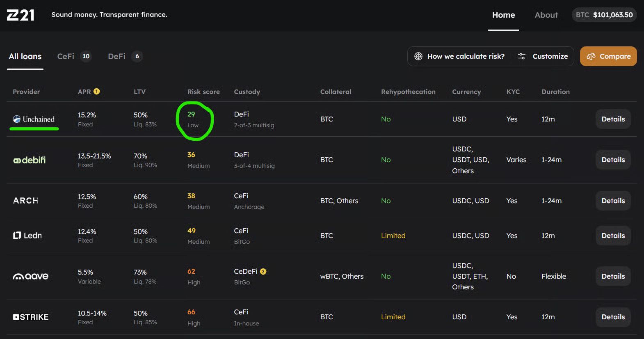Open Details for the ARCH loan

tap(613, 201)
